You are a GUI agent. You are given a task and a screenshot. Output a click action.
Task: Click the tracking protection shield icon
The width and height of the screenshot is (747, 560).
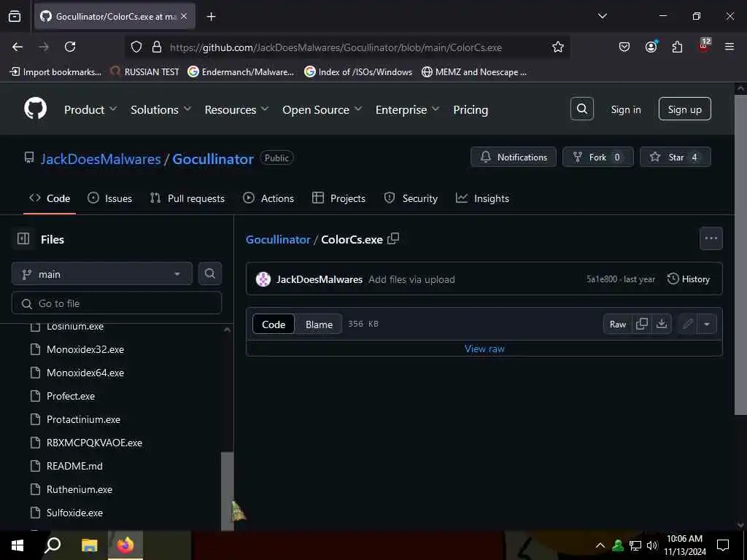click(x=136, y=47)
